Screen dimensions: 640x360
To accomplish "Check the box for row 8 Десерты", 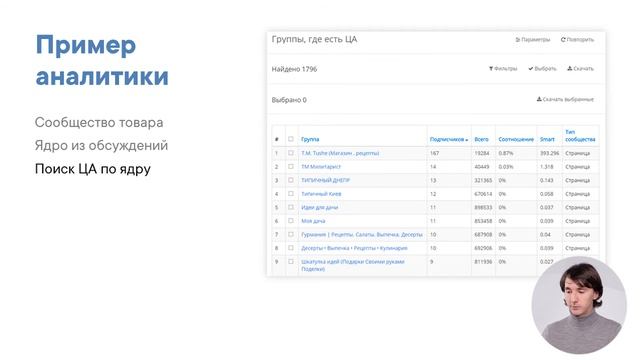I will tap(291, 248).
